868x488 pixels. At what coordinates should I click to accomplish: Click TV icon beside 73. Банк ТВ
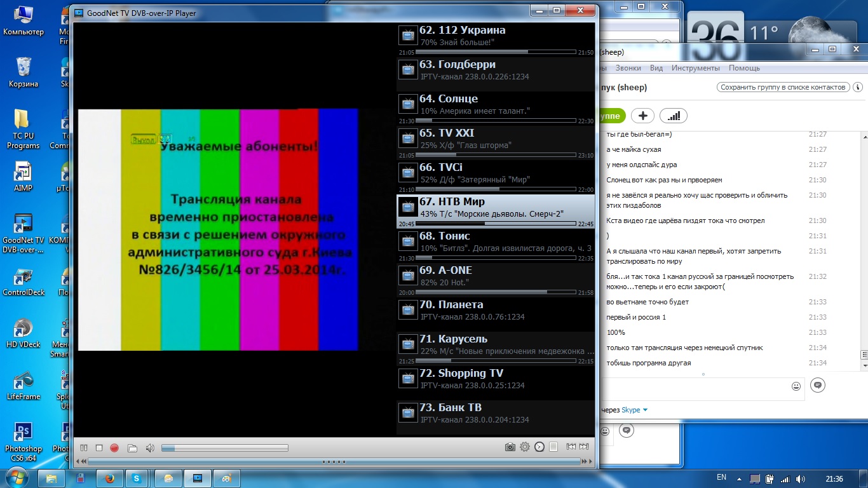[407, 412]
